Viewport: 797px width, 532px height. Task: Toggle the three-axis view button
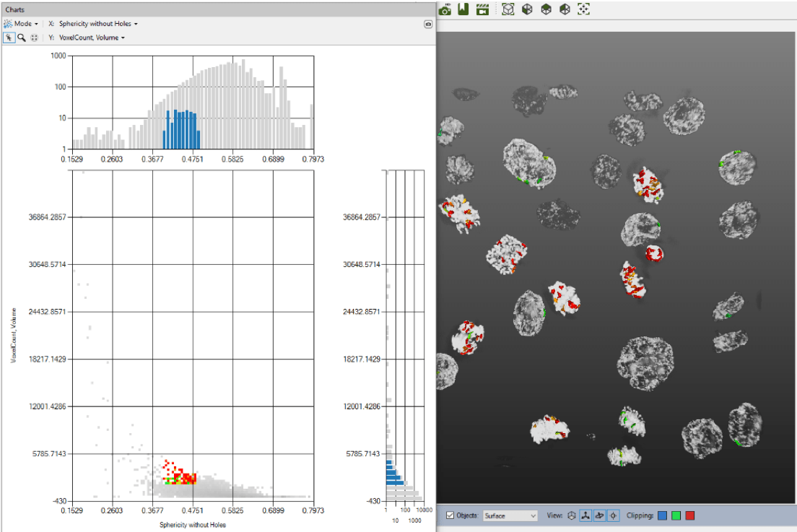tap(585, 515)
